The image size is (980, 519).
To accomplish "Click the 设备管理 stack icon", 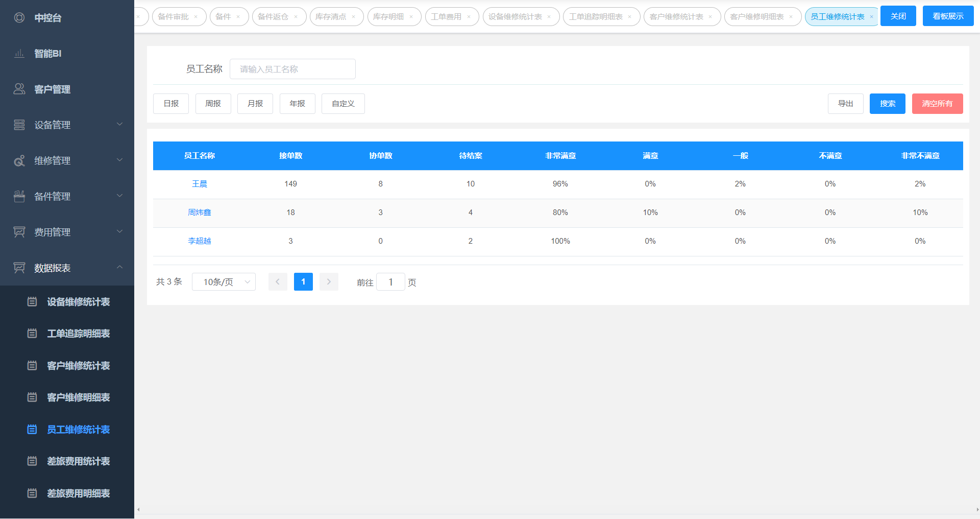I will click(x=19, y=125).
